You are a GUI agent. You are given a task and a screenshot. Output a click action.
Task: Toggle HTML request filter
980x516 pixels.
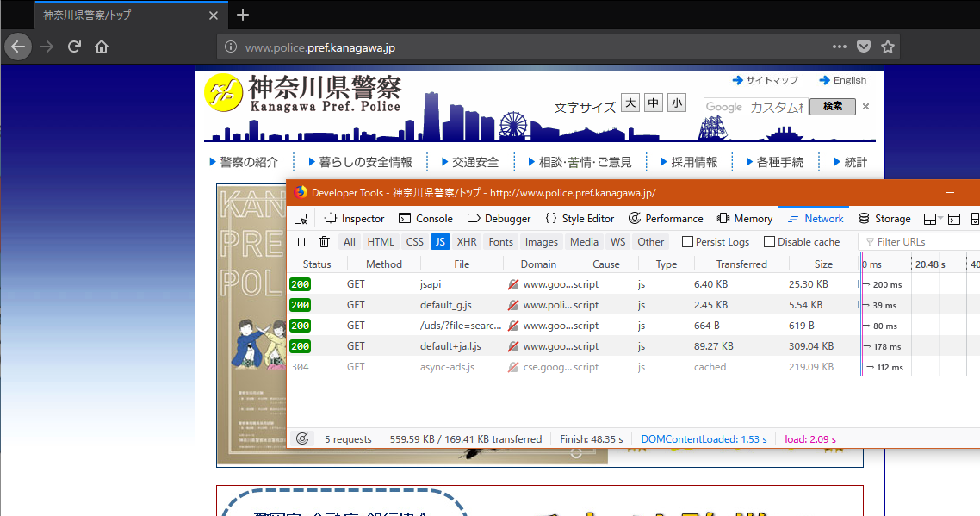(x=381, y=242)
